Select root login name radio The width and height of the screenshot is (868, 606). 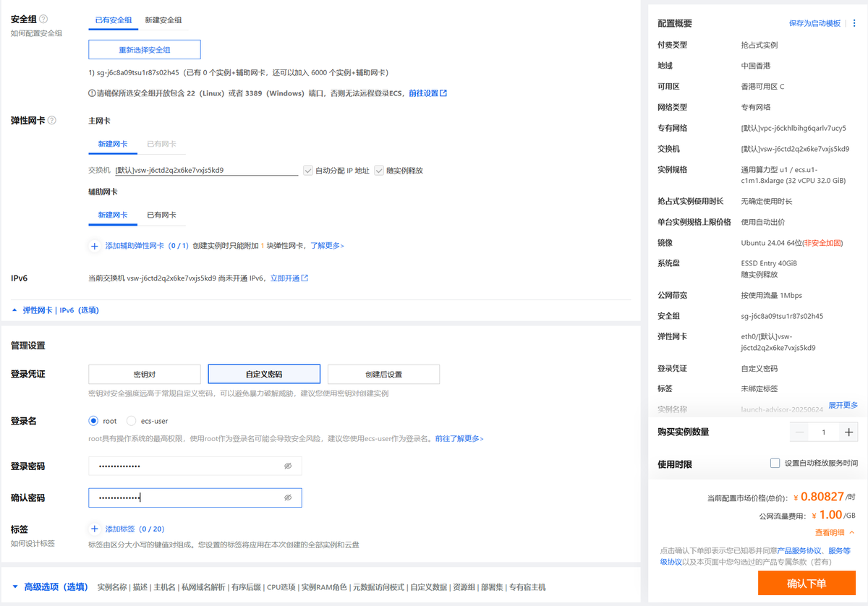93,421
